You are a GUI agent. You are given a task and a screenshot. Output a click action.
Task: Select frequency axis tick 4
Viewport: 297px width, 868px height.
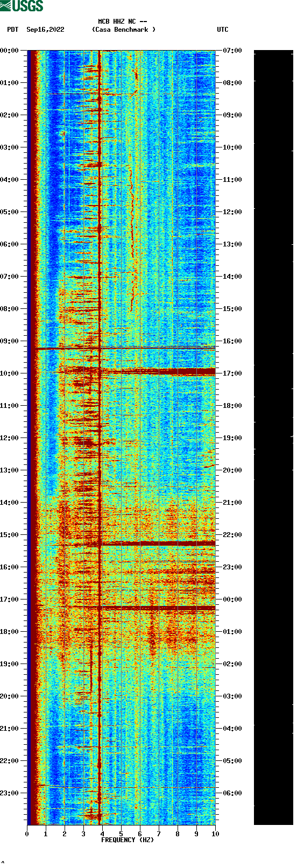click(102, 834)
